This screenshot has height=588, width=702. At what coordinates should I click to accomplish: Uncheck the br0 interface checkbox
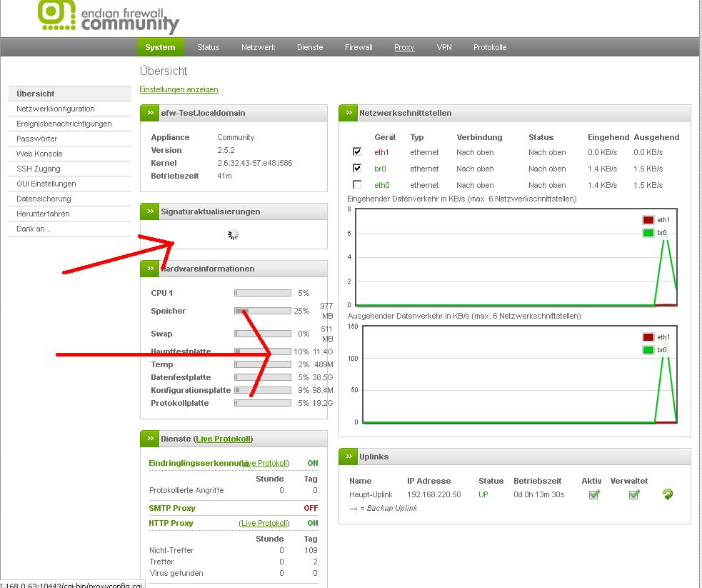(357, 169)
